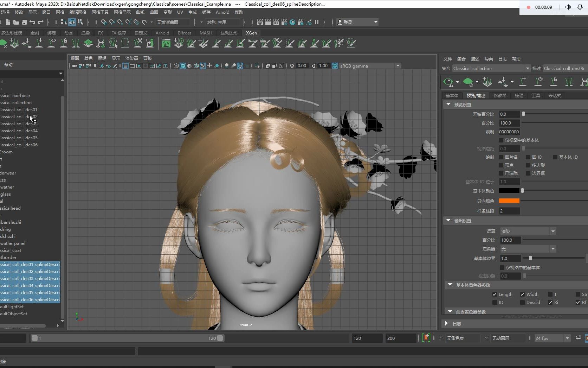The width and height of the screenshot is (588, 368).
Task: Select Classical_coll_des03_splineDescription in the outliner
Action: 30,278
